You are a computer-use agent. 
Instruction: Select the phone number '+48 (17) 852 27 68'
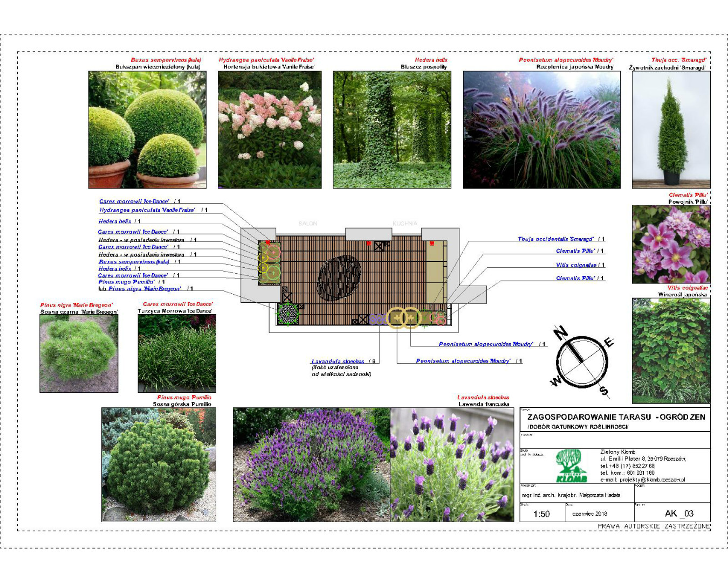[633, 466]
